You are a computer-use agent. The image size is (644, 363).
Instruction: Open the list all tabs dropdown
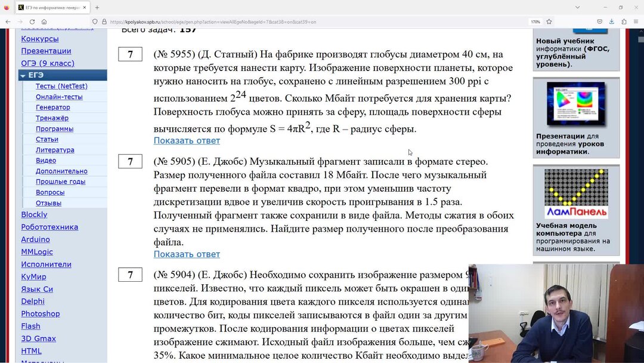point(577,7)
